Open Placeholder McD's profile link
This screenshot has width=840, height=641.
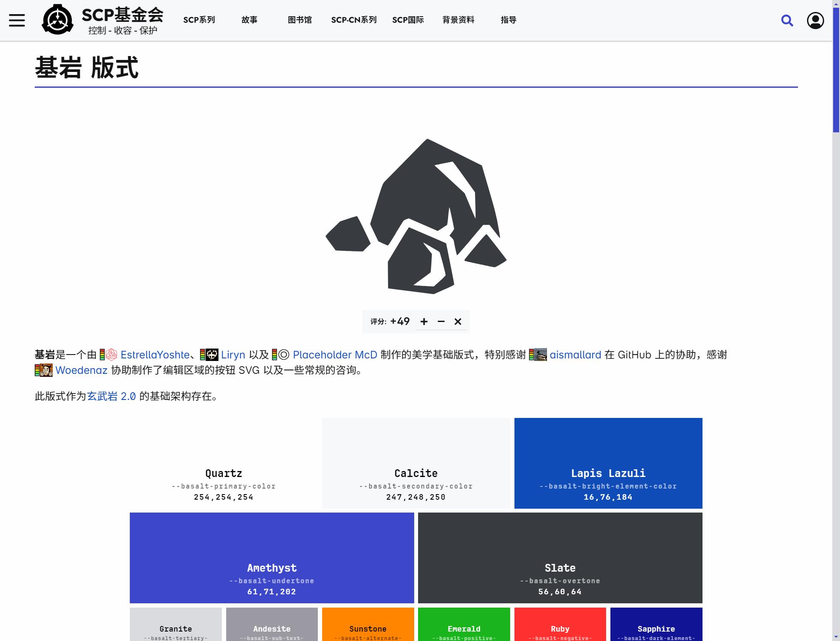[x=335, y=355]
